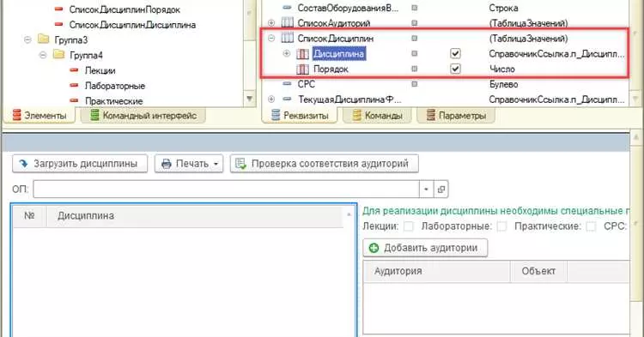Screen dimensions: 644x337
Task: Switch to the Командный интерфейс tab
Action: [x=143, y=115]
